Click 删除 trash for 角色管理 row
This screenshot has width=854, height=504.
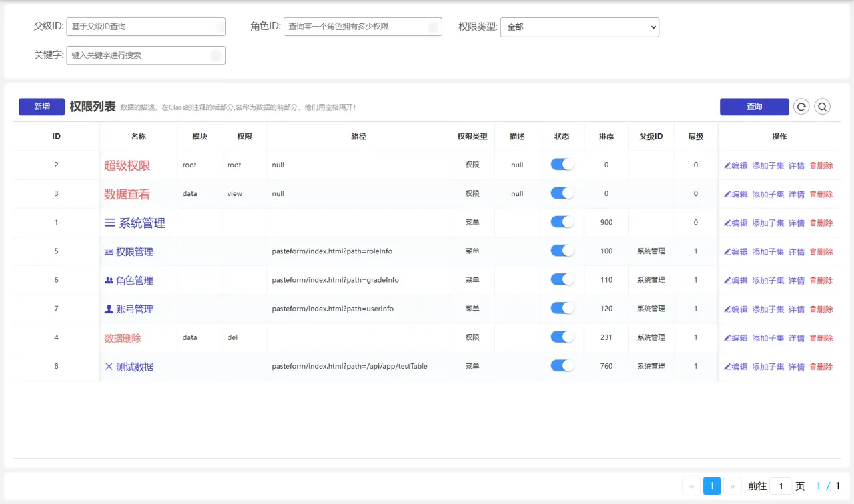pos(821,280)
